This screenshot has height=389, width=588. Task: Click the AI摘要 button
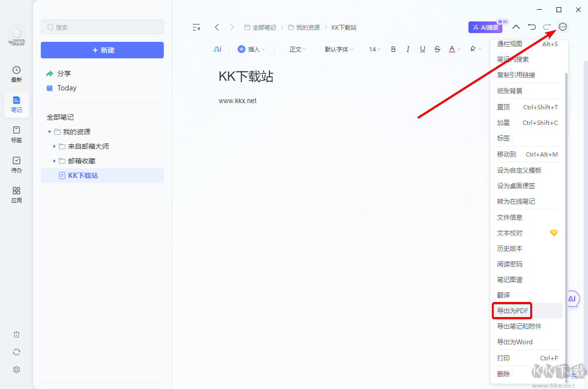[485, 27]
